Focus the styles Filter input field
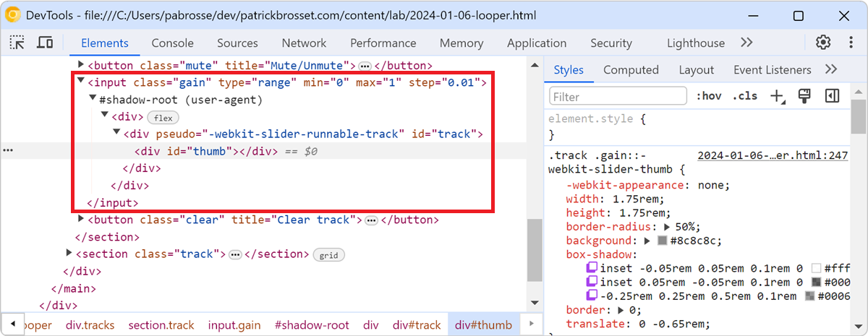This screenshot has height=336, width=868. [x=618, y=96]
